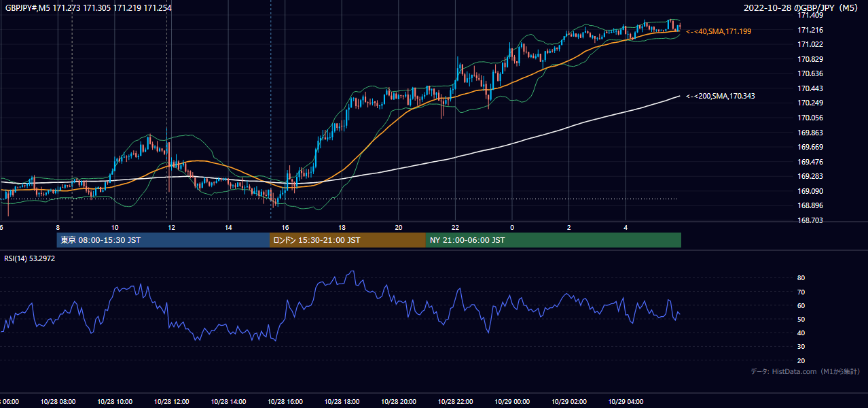Click the Tokyo 08:00-15:30 JST session bar
Image resolution: width=868 pixels, height=408 pixels.
[163, 240]
